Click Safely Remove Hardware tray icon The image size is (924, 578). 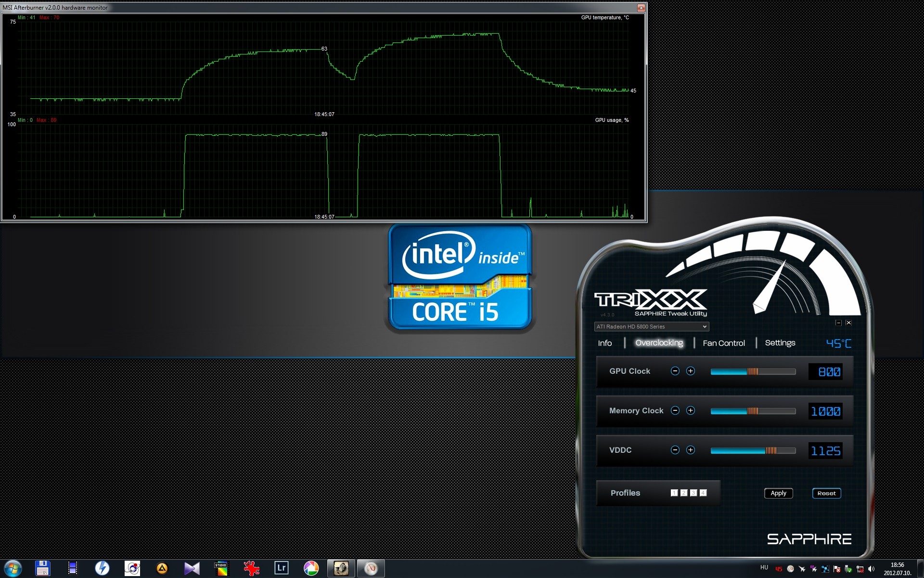pyautogui.click(x=848, y=569)
